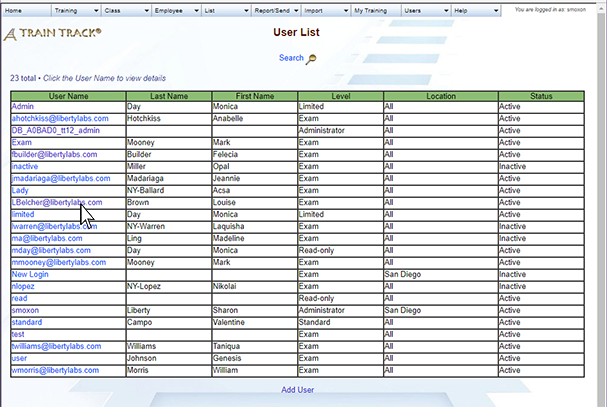607x407 pixels.
Task: Open the Admin user details
Action: click(x=22, y=106)
